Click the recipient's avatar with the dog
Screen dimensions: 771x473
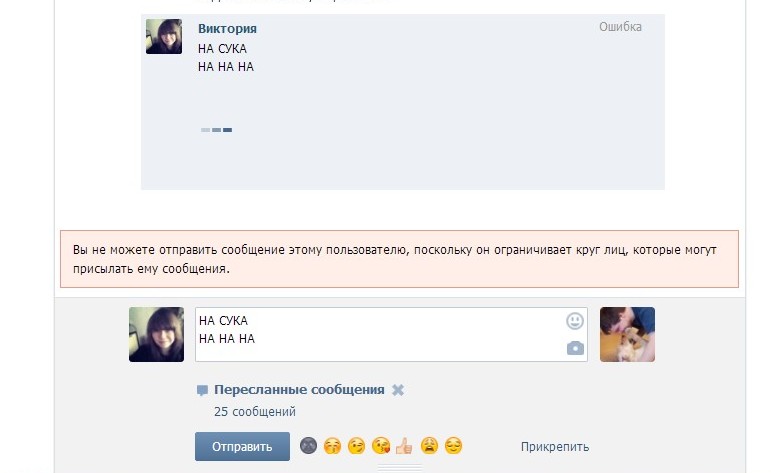click(x=627, y=334)
